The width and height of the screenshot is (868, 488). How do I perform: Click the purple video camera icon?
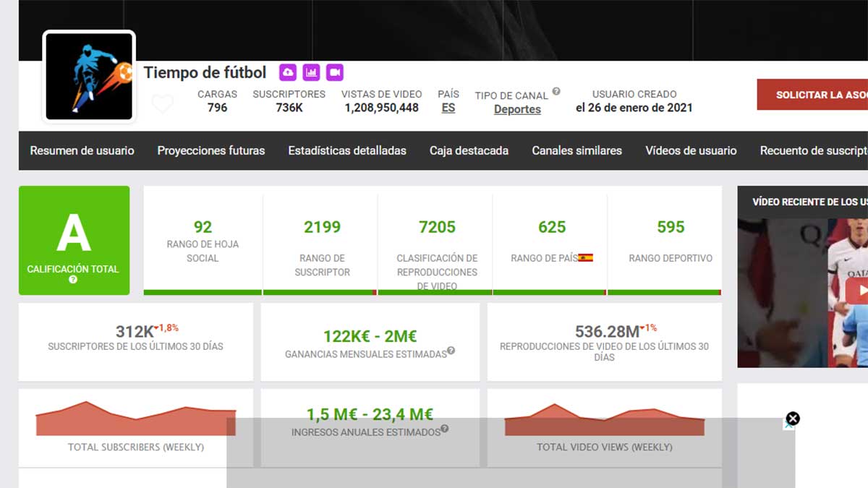coord(334,72)
